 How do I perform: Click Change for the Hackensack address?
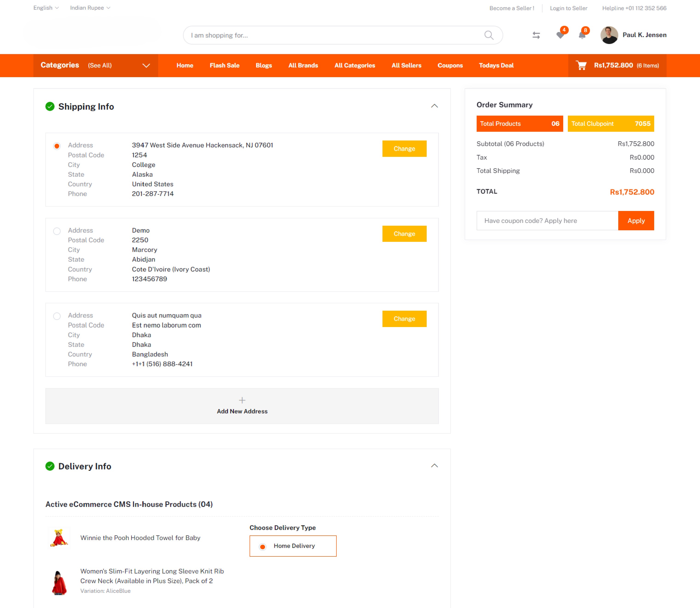pos(404,149)
